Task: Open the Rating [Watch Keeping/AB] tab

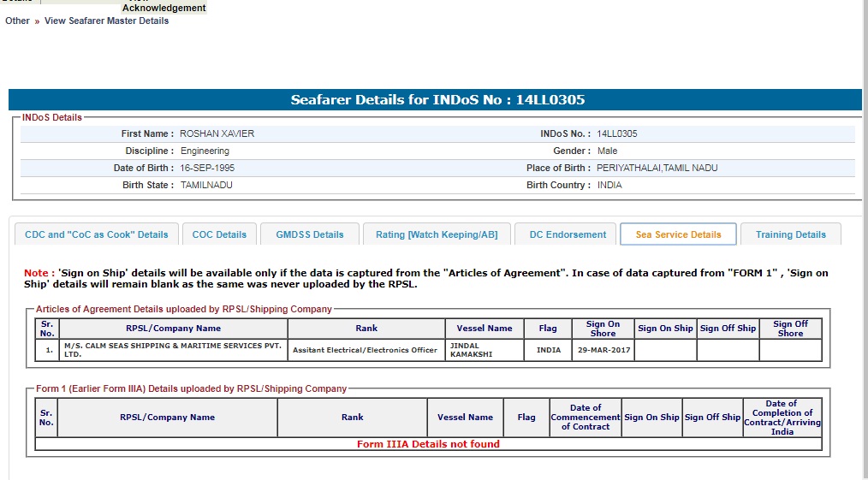Action: click(437, 234)
